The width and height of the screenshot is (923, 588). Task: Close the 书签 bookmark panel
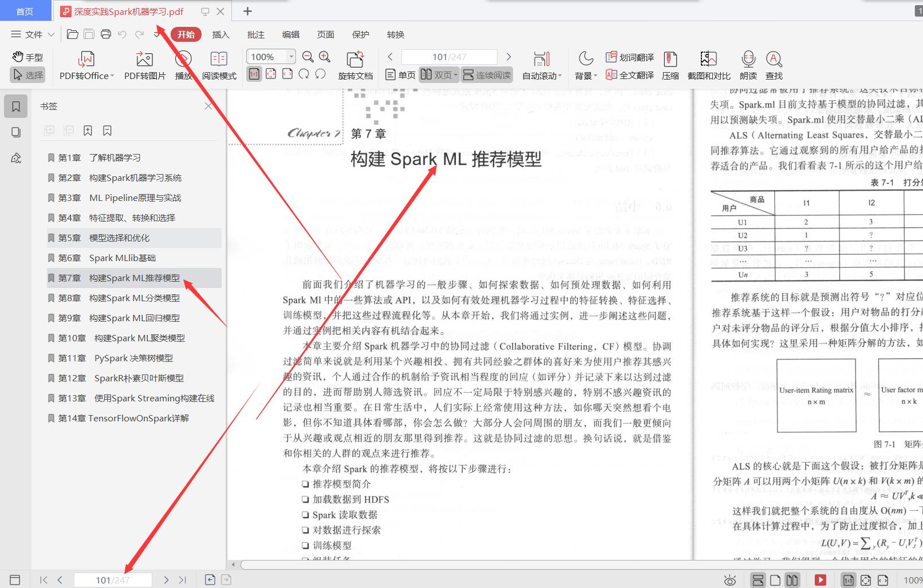pyautogui.click(x=208, y=106)
